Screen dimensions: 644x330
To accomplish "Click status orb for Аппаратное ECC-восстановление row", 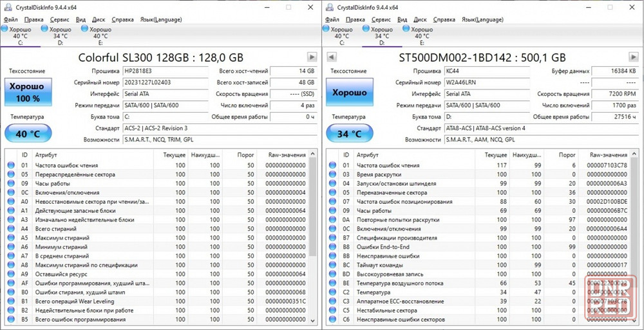I will [x=333, y=301].
